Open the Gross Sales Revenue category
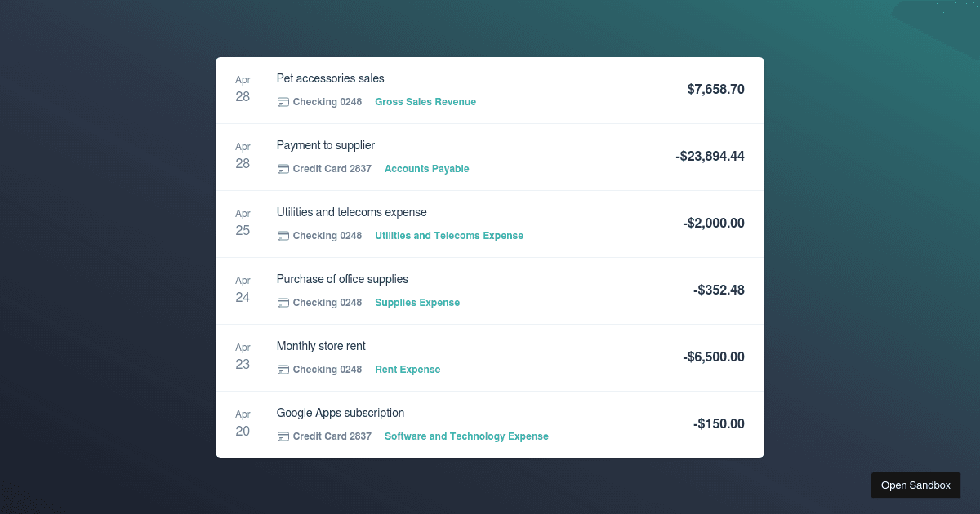 pos(425,101)
